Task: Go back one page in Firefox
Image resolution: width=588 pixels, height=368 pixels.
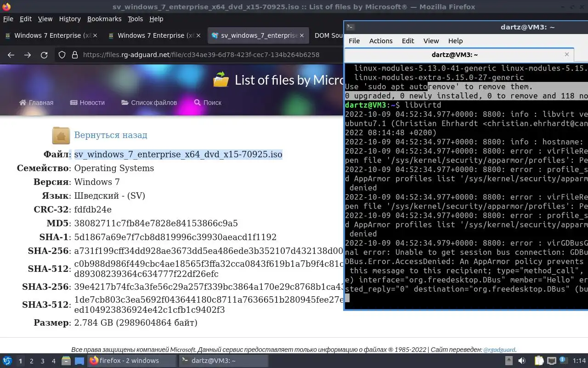Action: (11, 55)
